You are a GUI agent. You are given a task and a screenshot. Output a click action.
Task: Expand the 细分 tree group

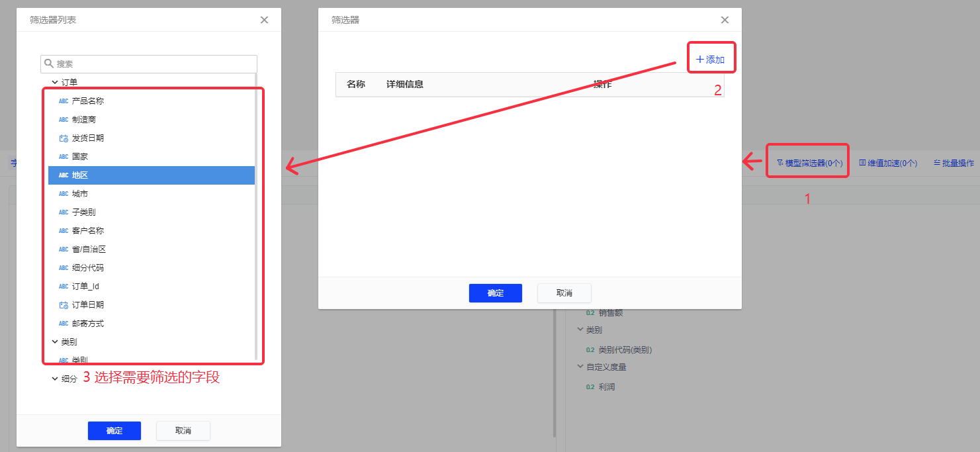tap(54, 379)
